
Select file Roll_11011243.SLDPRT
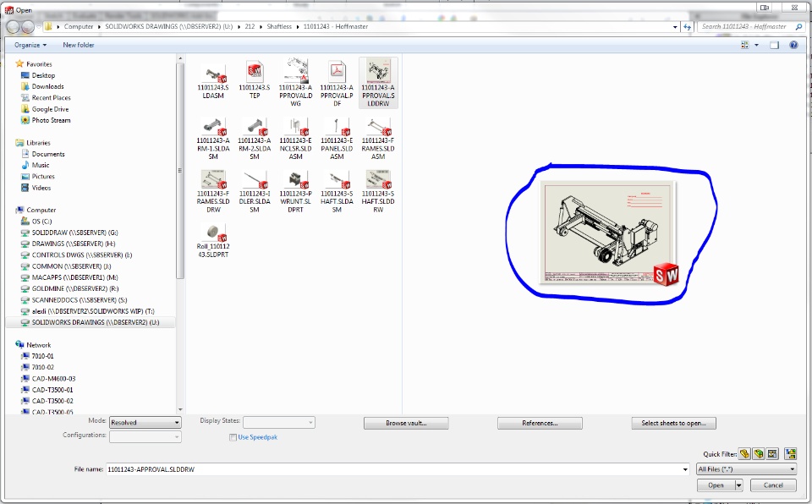(213, 241)
